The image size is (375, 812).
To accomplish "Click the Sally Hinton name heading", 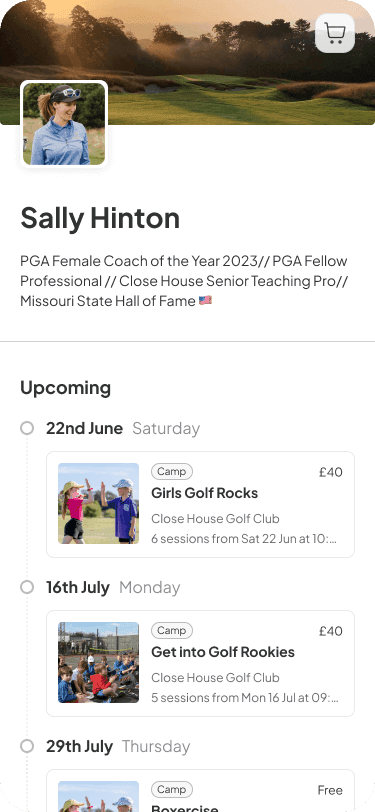I will click(x=100, y=218).
